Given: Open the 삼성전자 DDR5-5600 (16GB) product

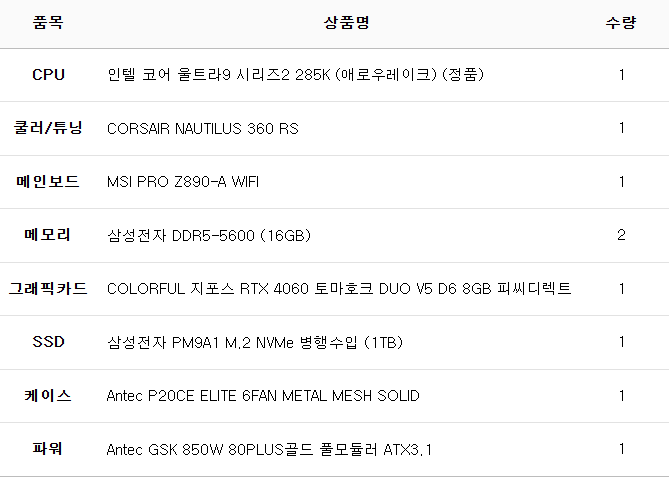Looking at the screenshot, I should (209, 235).
